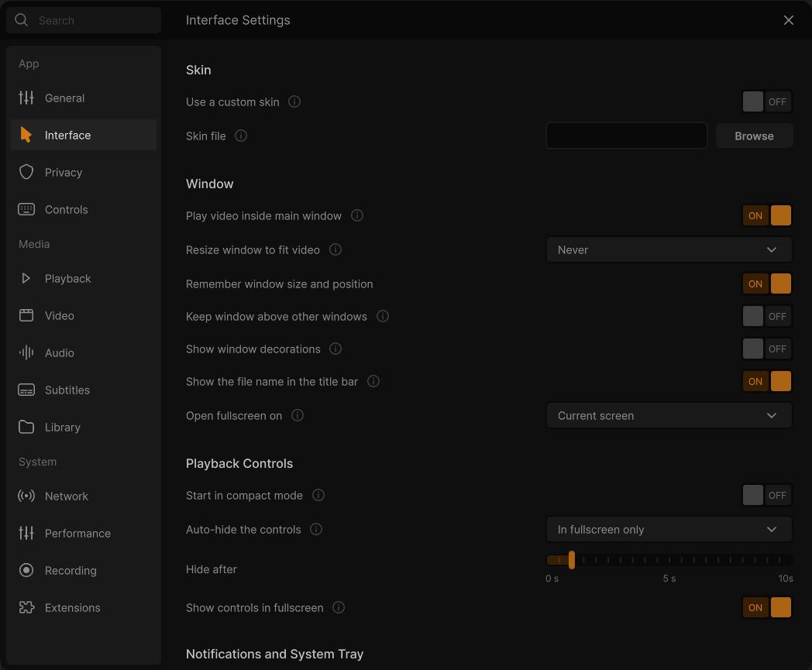Screen dimensions: 812x670
Task: Click the Extensions label in sidebar
Action: tap(73, 607)
